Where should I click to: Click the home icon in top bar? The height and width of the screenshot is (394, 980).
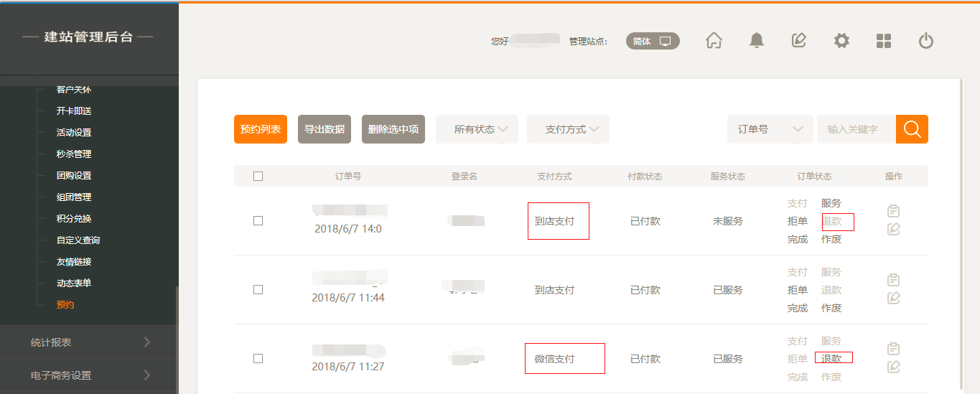[x=714, y=41]
